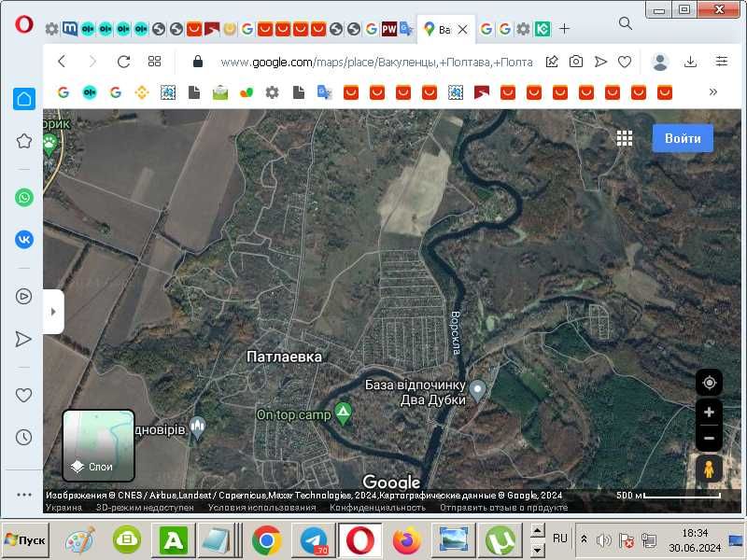Open Firefox from the taskbar
This screenshot has height=560, width=747.
point(406,540)
